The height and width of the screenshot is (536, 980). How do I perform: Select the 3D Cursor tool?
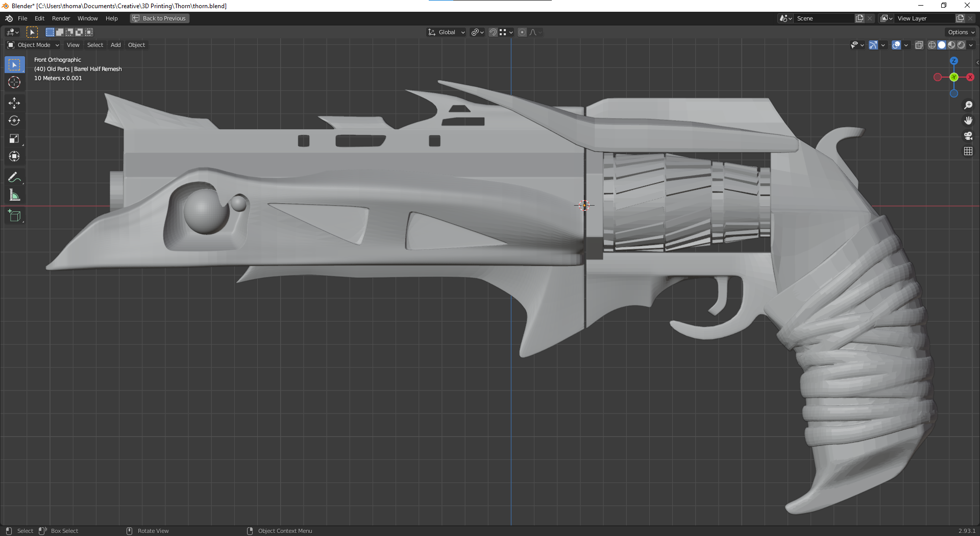coord(14,82)
